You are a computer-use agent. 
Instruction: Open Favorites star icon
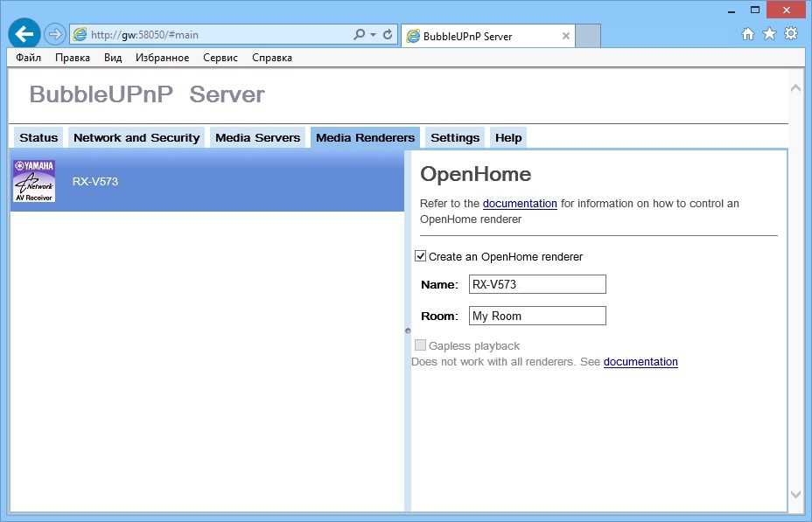coord(769,34)
